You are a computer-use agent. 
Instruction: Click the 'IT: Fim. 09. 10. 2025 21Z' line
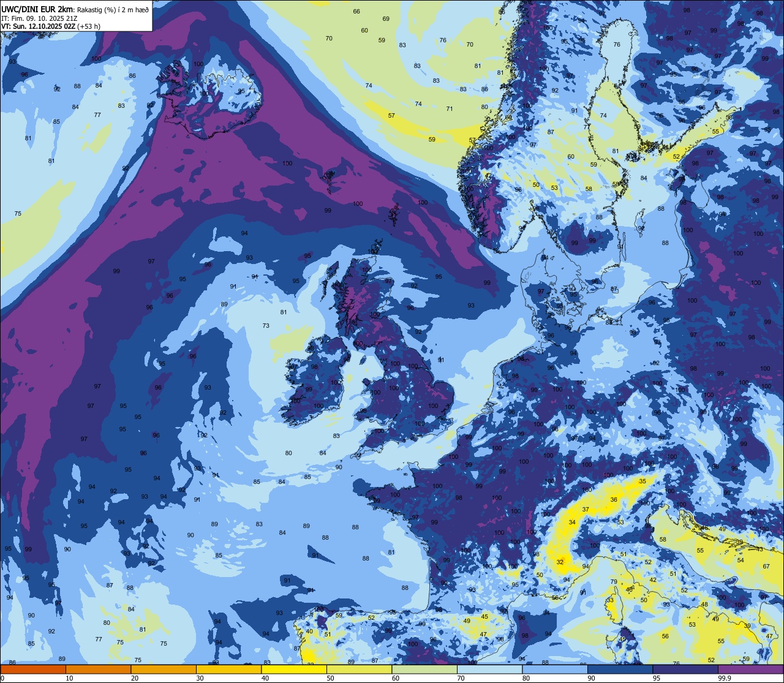(x=39, y=18)
